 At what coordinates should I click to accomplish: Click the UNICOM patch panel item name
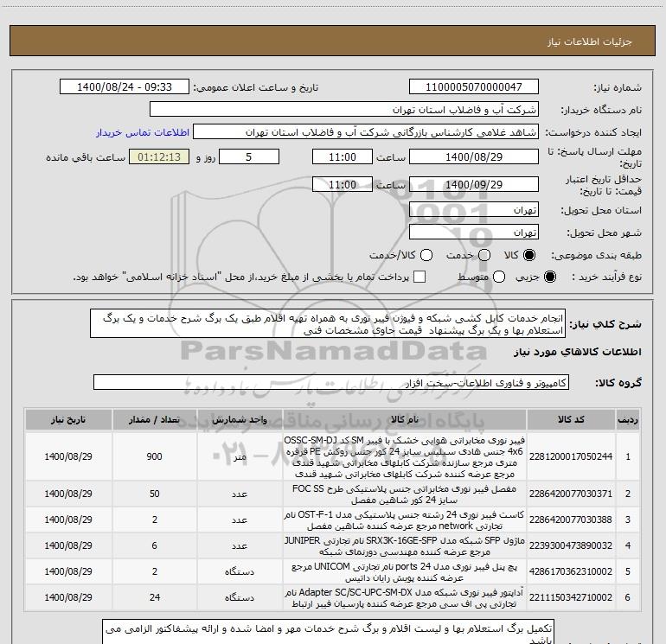coord(405,572)
